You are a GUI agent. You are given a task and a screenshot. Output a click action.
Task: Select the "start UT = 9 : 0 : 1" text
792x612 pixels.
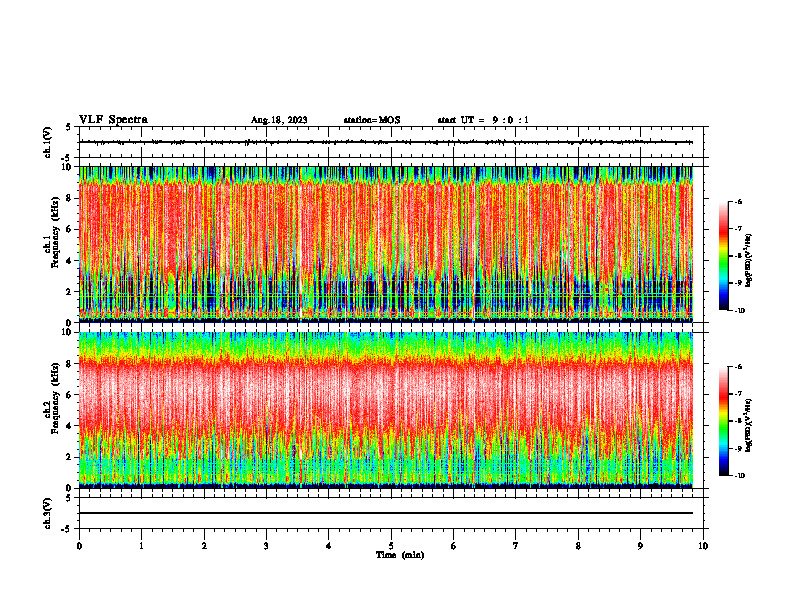[x=483, y=120]
